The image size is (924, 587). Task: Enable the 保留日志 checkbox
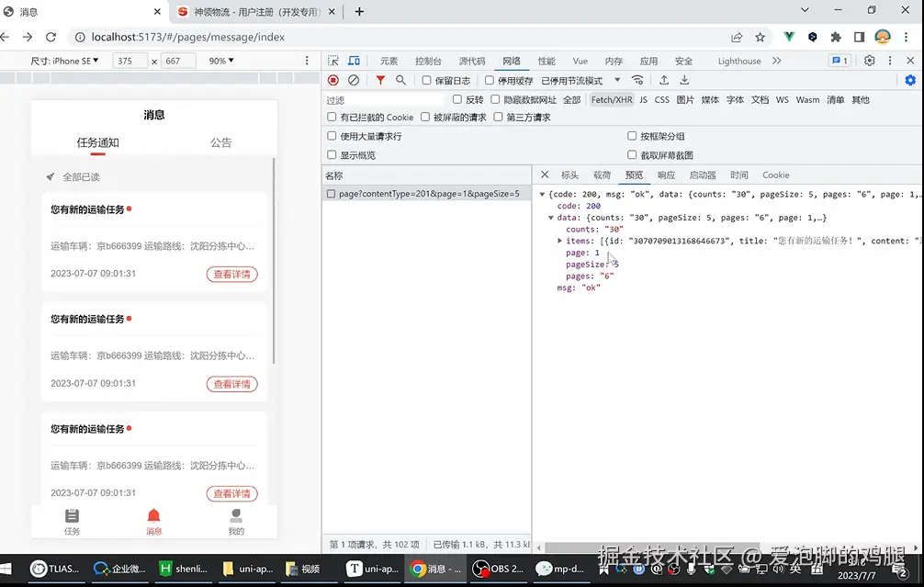pyautogui.click(x=427, y=80)
